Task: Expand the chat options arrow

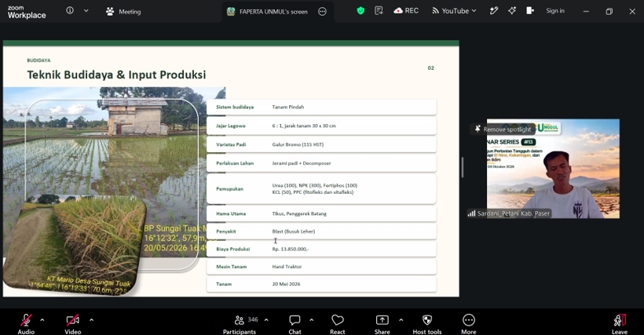Action: (x=311, y=320)
